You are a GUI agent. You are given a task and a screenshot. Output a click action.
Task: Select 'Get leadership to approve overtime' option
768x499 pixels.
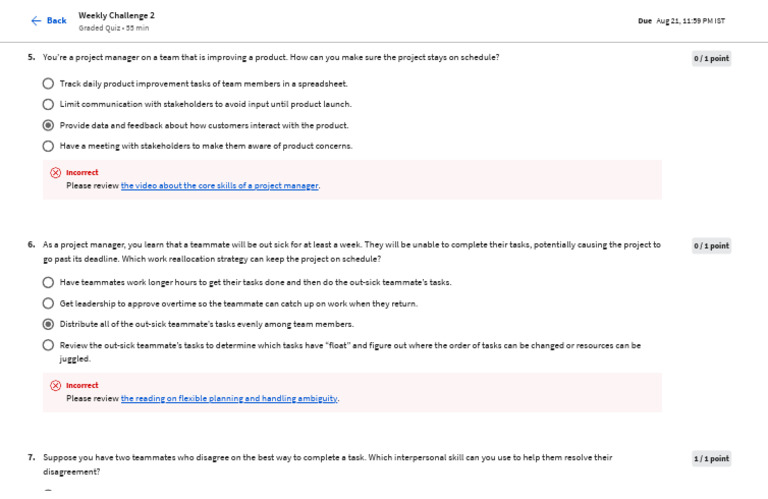(x=48, y=303)
